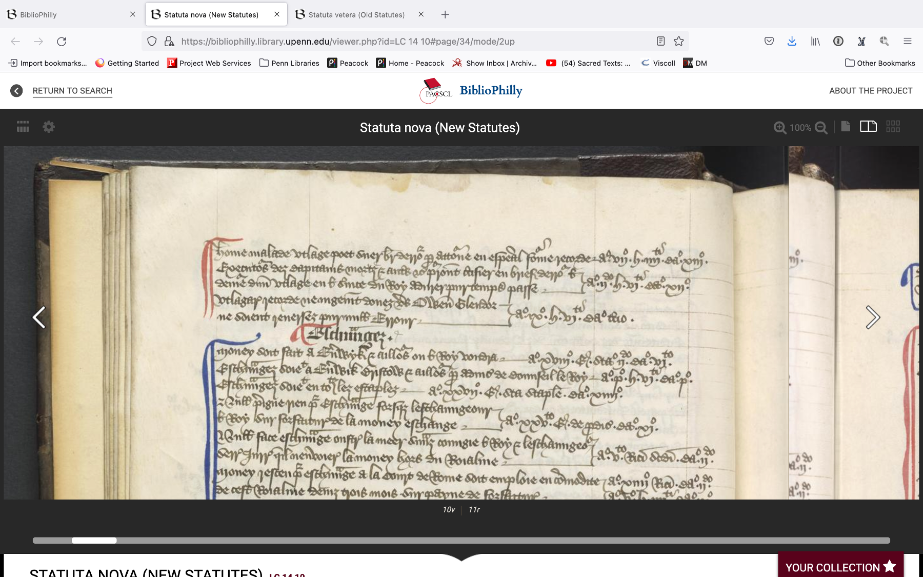Open the Peacock bookmark

click(348, 63)
